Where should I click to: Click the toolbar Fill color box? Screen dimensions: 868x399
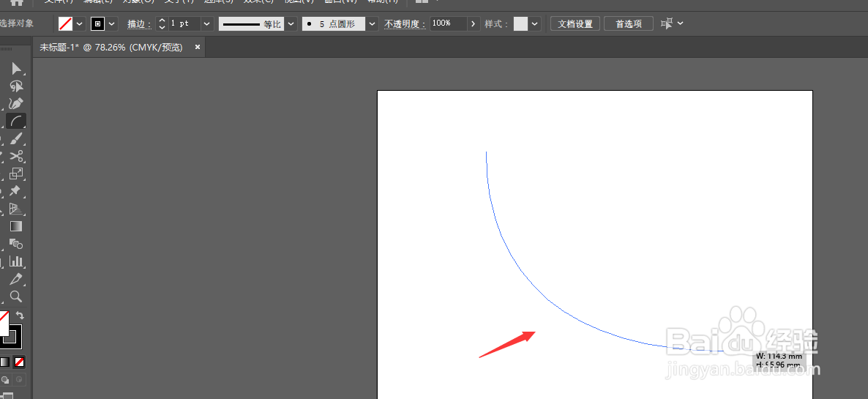click(x=4, y=323)
